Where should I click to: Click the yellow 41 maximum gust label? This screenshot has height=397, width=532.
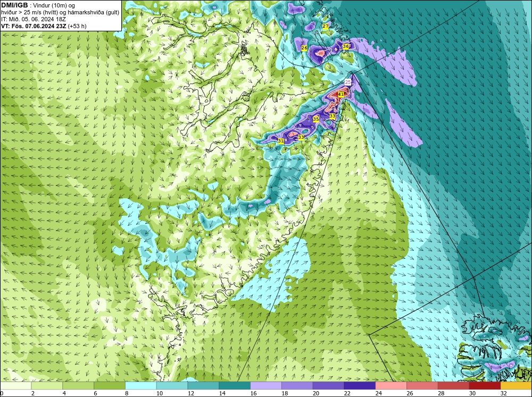coord(342,94)
